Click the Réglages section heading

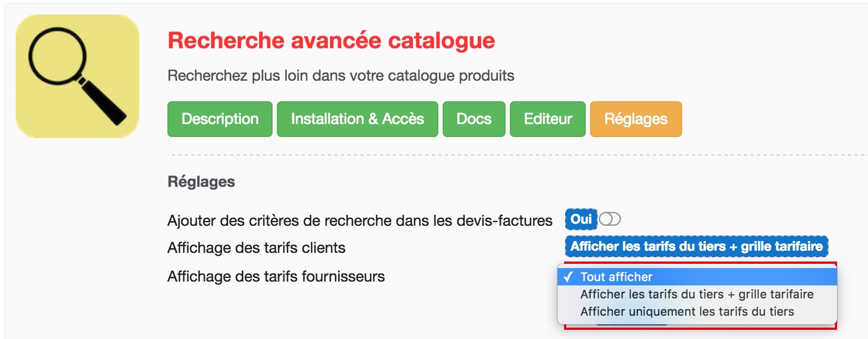click(201, 181)
